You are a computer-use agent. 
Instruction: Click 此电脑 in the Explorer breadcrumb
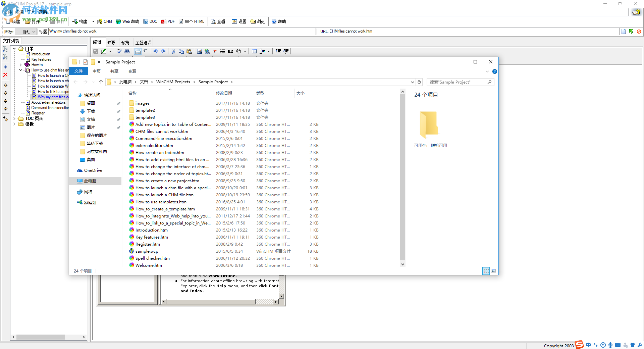125,82
